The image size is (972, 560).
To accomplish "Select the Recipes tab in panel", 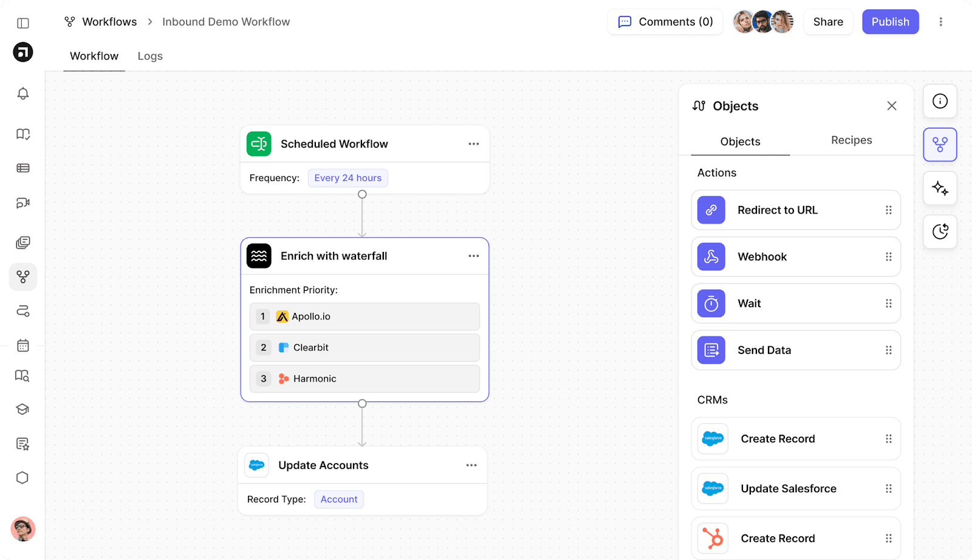I will coord(851,140).
